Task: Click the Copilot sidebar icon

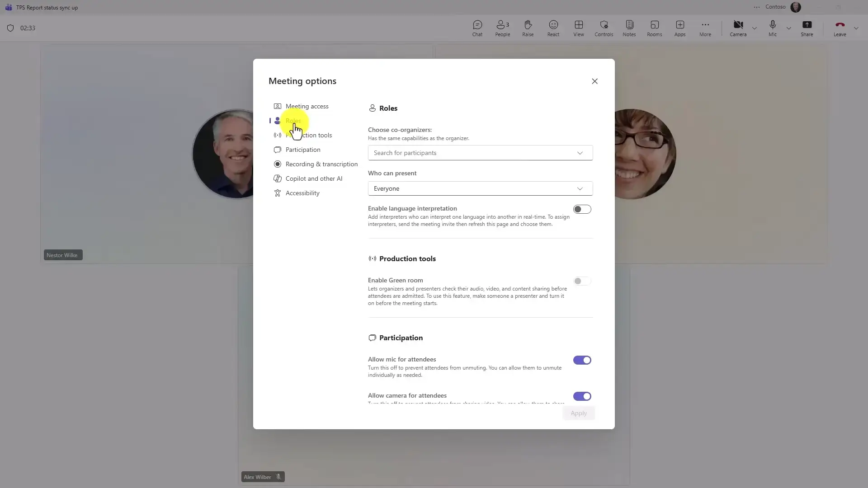Action: tap(278, 178)
